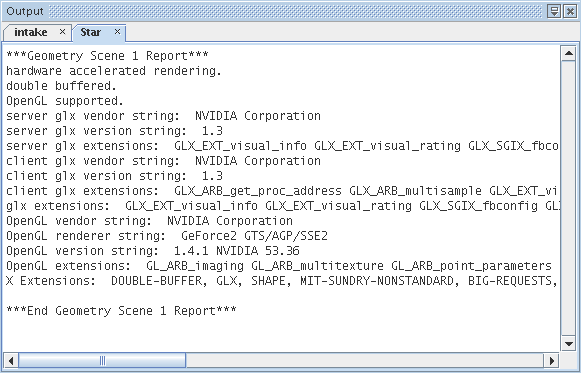The image size is (581, 373).
Task: Click the X Extensions line
Action: [282, 281]
